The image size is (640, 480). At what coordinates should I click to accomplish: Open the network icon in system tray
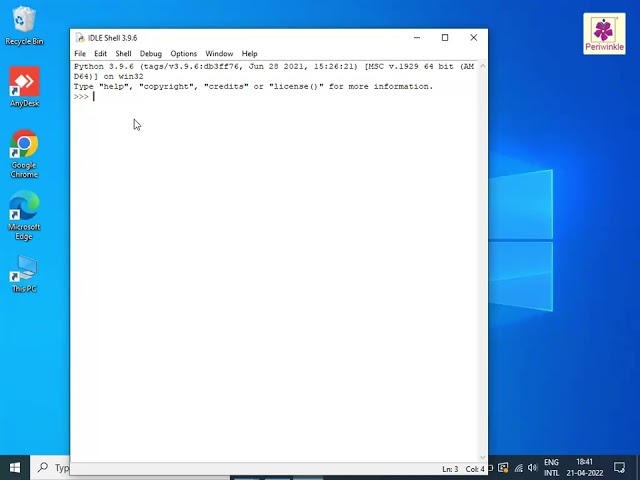pyautogui.click(x=519, y=468)
